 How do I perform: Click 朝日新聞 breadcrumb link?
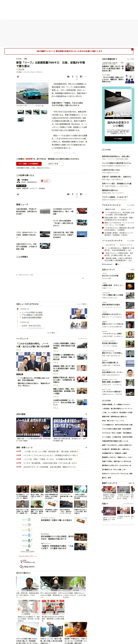pos(19,59)
